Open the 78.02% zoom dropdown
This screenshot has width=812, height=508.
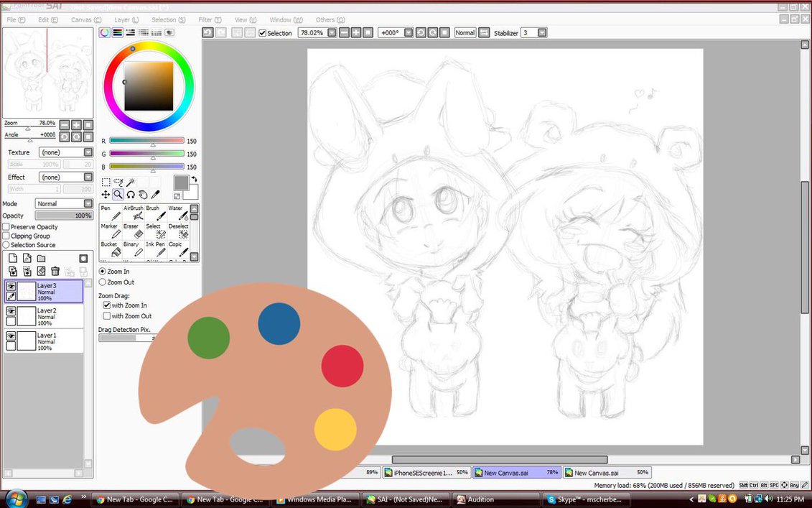coord(332,32)
